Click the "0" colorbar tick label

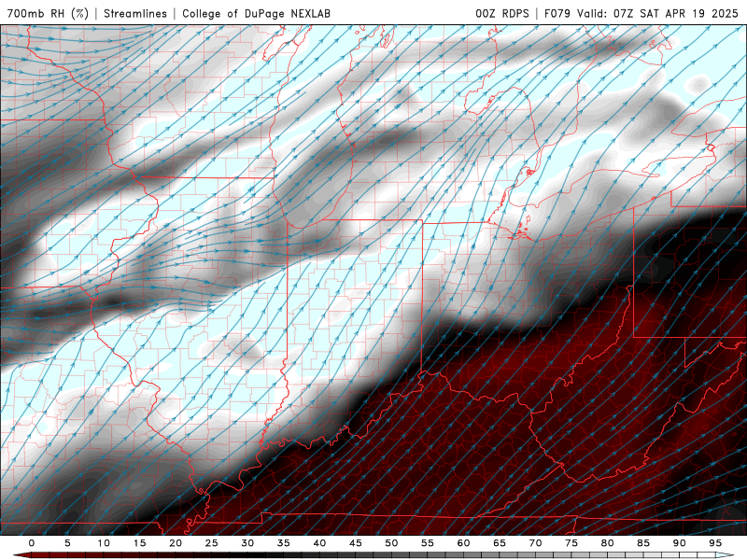(32, 543)
